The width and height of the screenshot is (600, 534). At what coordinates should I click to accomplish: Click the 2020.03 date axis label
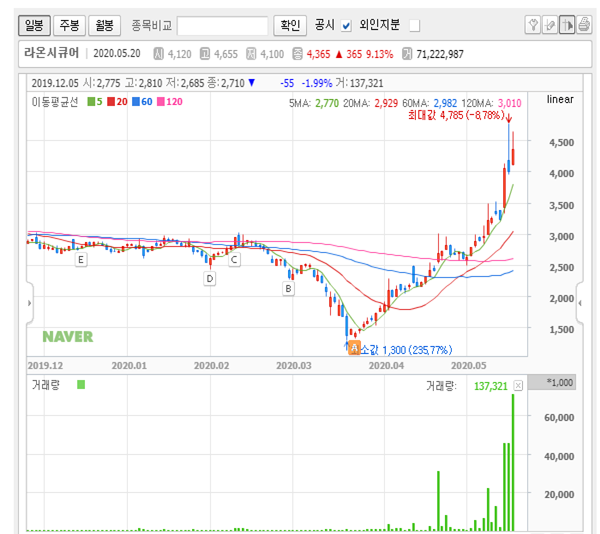point(294,366)
